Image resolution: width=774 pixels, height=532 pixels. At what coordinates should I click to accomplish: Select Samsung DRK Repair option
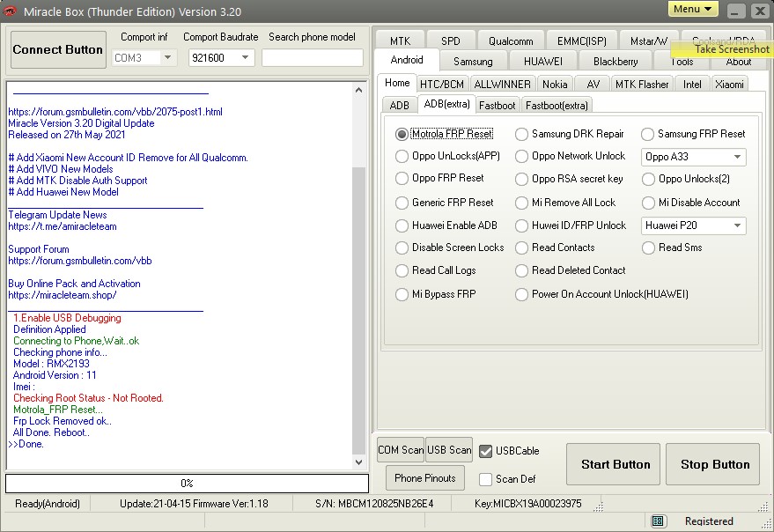[521, 134]
